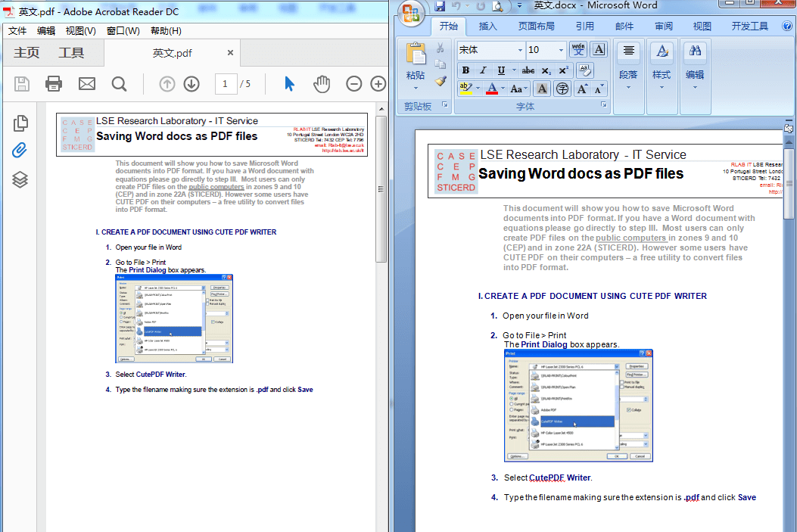Open the 文件 menu in Acrobat Reader
The width and height of the screenshot is (797, 532).
tap(17, 31)
